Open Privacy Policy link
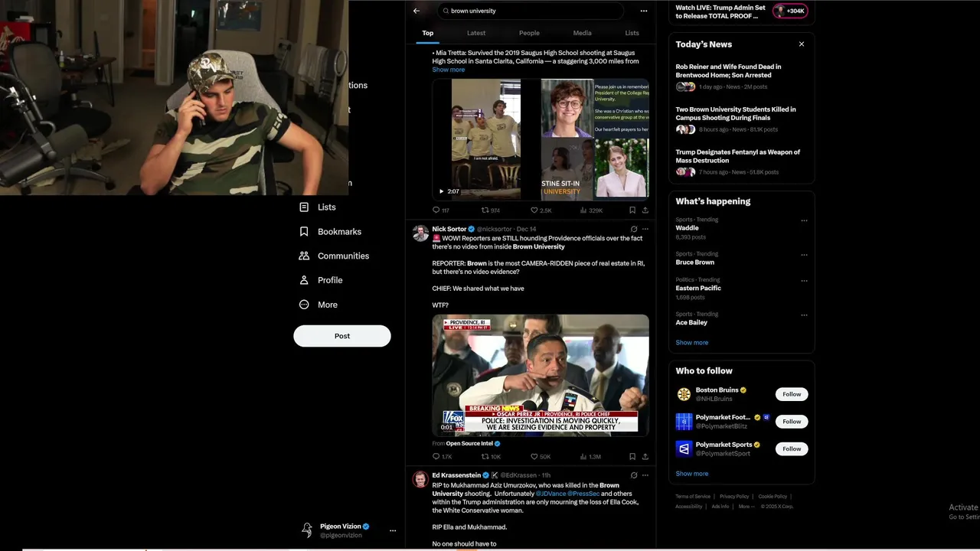The height and width of the screenshot is (551, 980). (734, 497)
